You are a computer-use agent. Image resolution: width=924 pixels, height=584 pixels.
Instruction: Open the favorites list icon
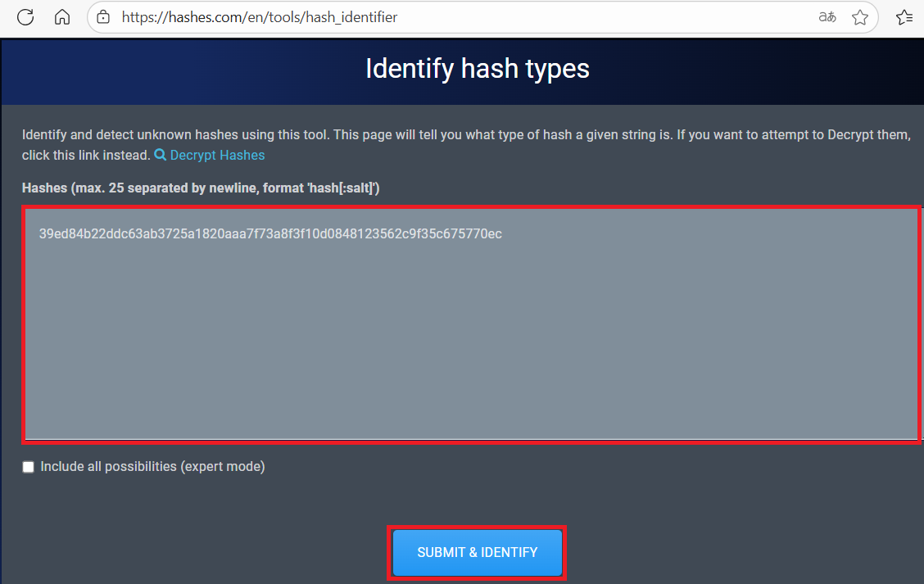[904, 17]
